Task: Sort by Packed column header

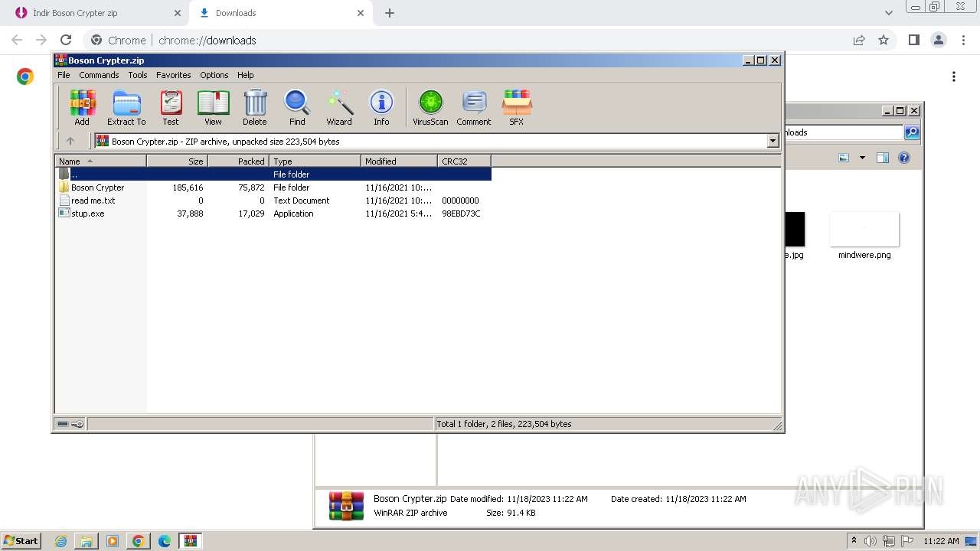Action: coord(239,161)
